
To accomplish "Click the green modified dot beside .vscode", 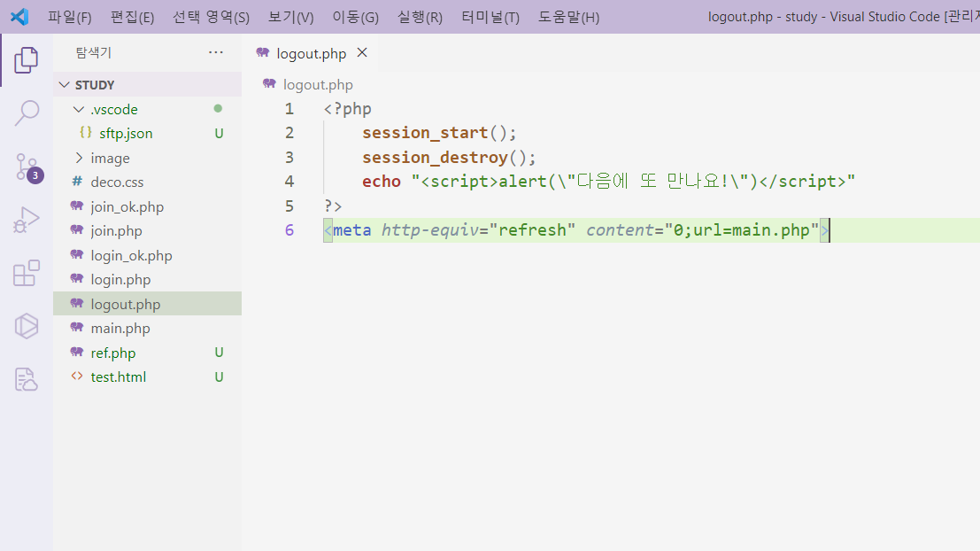I will tap(218, 109).
